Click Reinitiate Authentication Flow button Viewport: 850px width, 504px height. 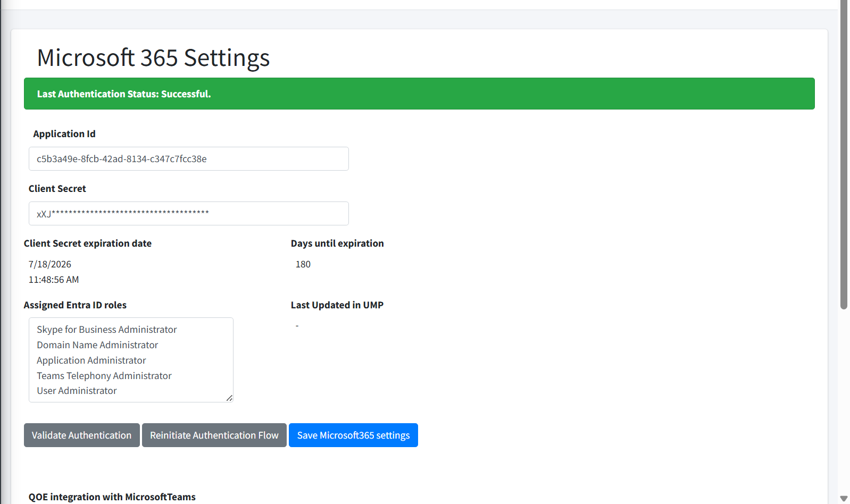[214, 435]
